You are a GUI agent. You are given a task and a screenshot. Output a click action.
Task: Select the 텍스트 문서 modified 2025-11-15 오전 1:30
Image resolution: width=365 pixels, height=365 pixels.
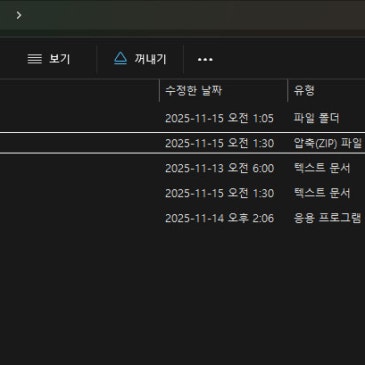tap(182, 193)
